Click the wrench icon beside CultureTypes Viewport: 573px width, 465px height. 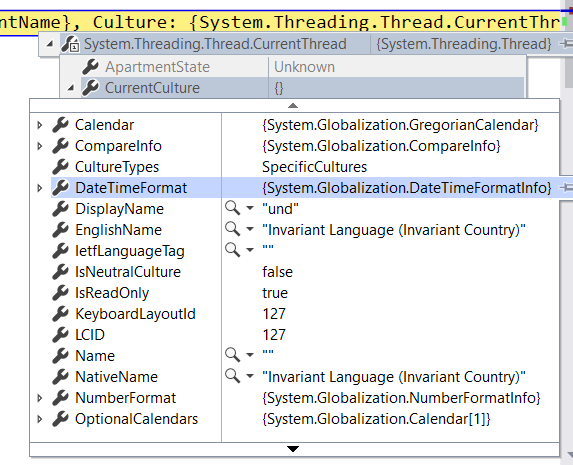pyautogui.click(x=60, y=167)
